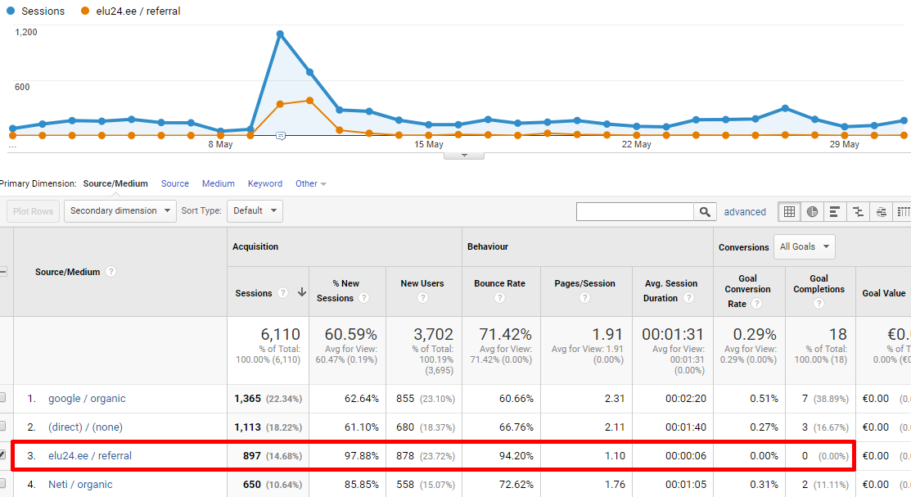This screenshot has height=497, width=911.
Task: Open Sort Type Default dropdown
Action: point(255,211)
